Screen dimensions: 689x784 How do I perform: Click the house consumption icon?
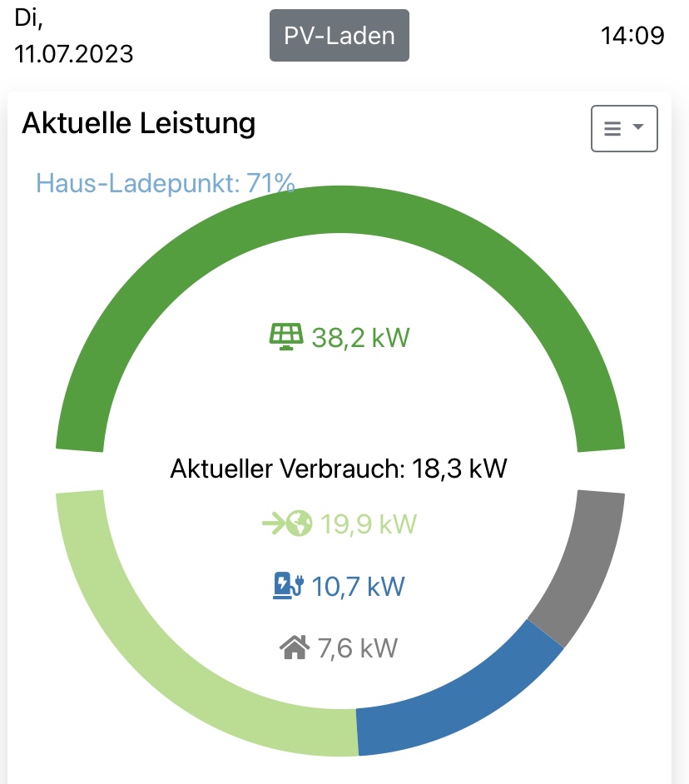click(x=295, y=648)
